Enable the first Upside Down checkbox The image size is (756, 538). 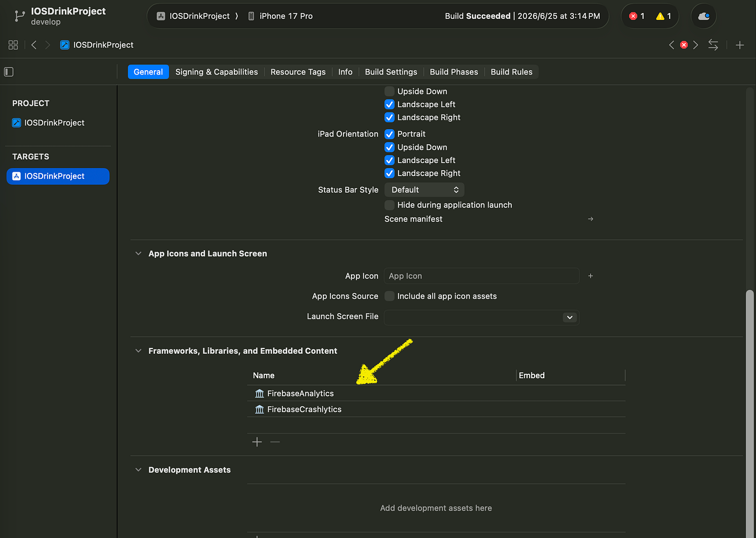tap(389, 91)
